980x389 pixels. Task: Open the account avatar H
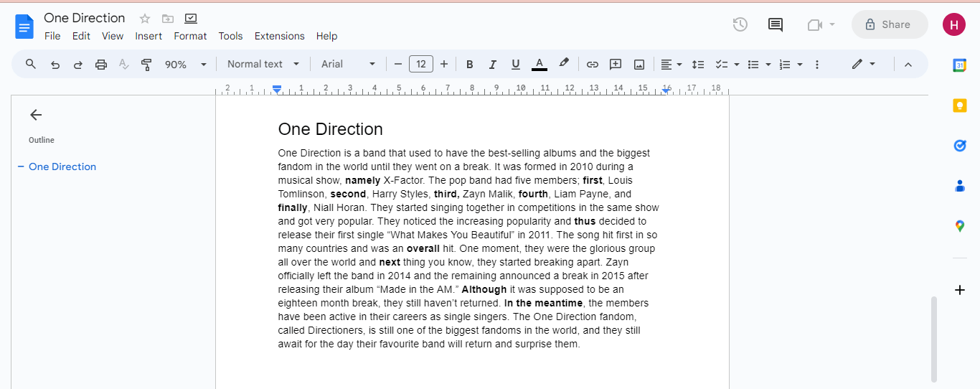click(954, 24)
